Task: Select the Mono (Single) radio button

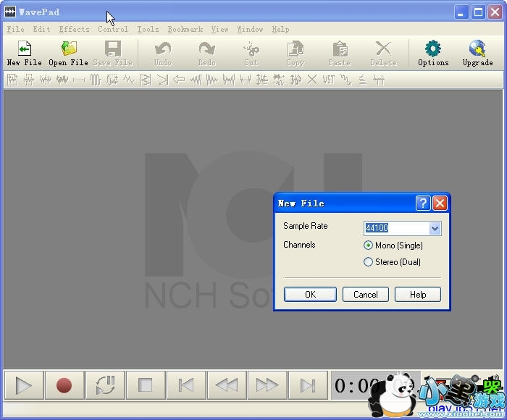Action: click(x=368, y=245)
